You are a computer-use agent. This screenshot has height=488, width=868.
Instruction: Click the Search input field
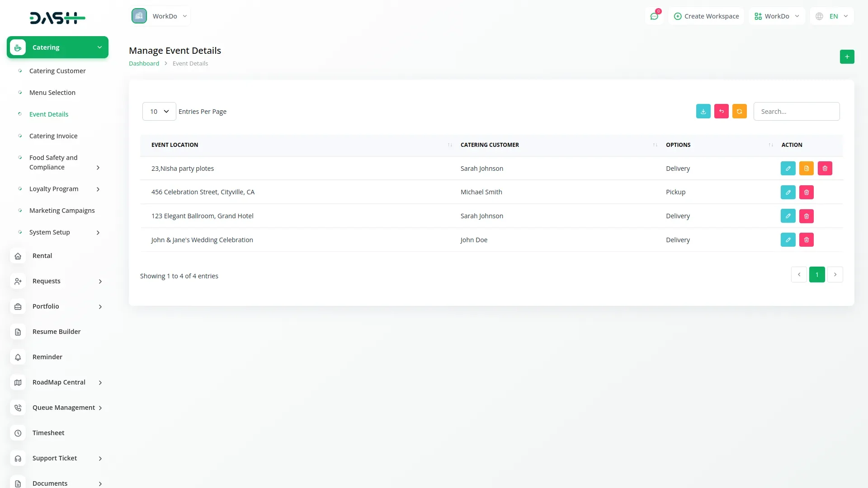[x=796, y=112]
